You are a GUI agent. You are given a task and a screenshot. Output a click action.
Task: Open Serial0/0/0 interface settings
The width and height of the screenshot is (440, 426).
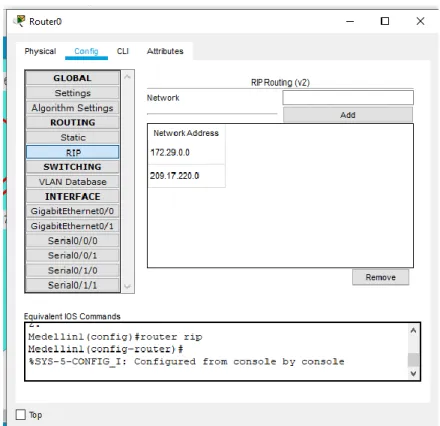click(x=72, y=241)
